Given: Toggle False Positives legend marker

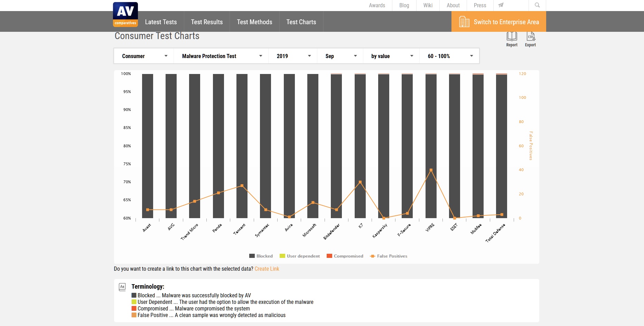Looking at the screenshot, I should [373, 256].
